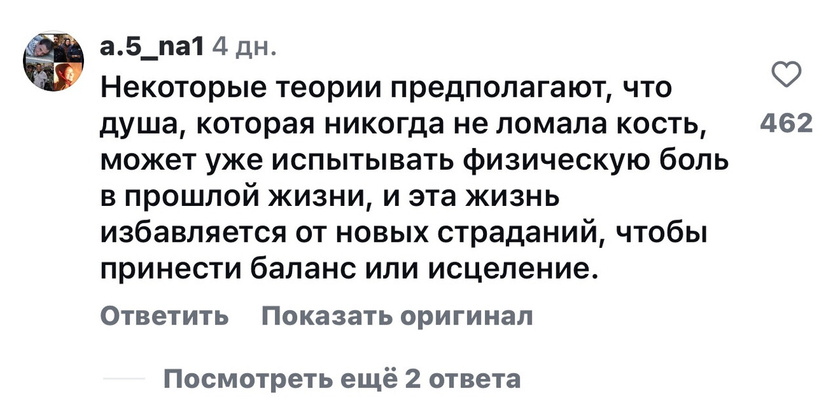Viewport: 840px width, 415px height.
Task: Click the "4 дн." timestamp
Action: 245,50
